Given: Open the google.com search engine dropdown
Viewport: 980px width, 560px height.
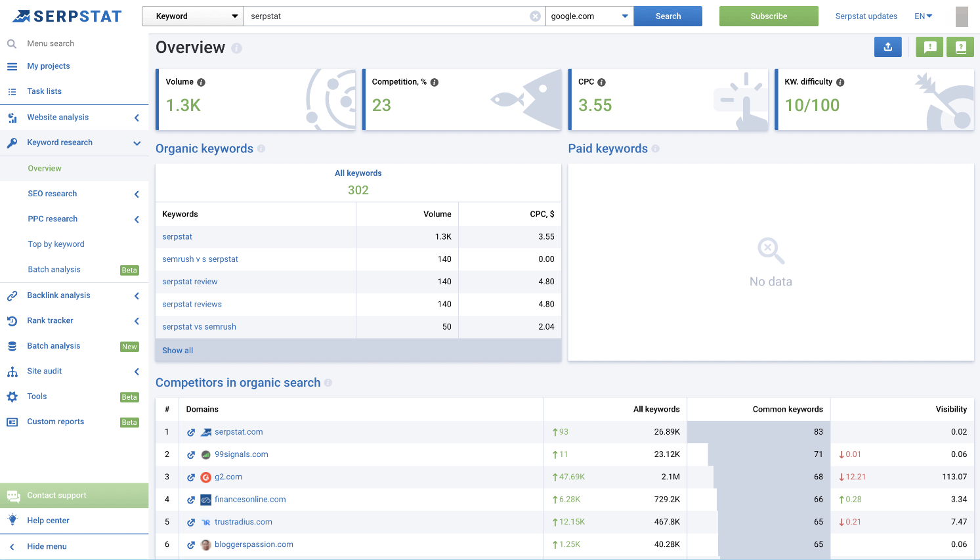Looking at the screenshot, I should (589, 16).
